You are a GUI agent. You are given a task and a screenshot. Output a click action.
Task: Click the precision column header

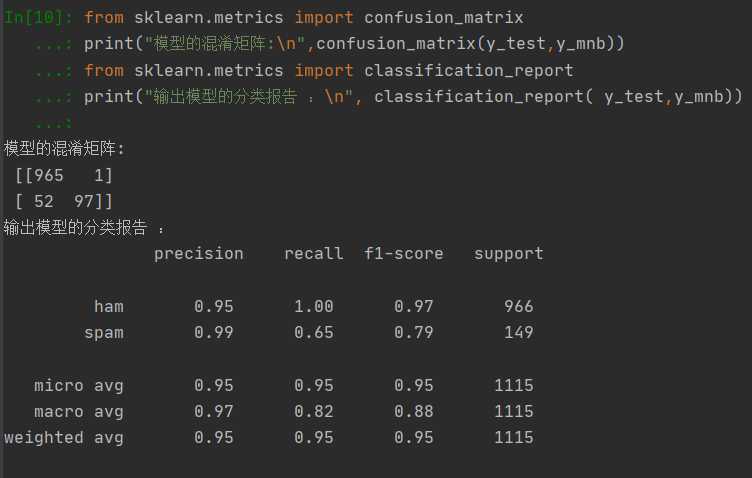point(198,254)
